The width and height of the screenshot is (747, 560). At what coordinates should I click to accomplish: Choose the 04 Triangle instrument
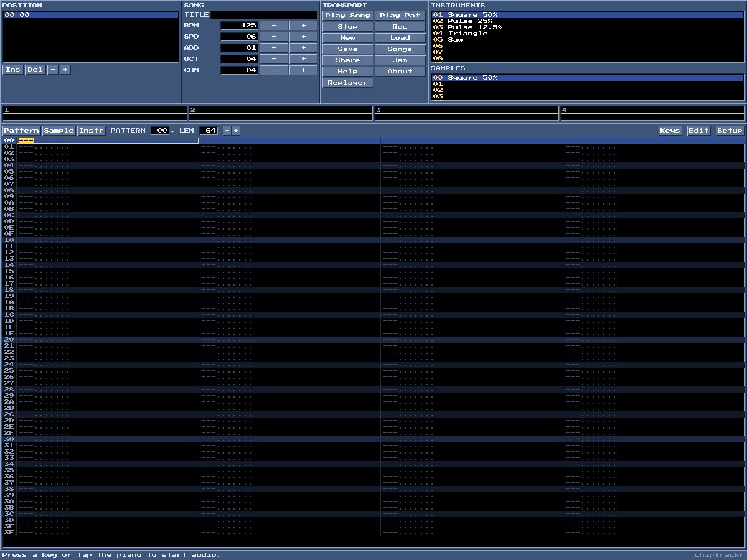tap(588, 34)
